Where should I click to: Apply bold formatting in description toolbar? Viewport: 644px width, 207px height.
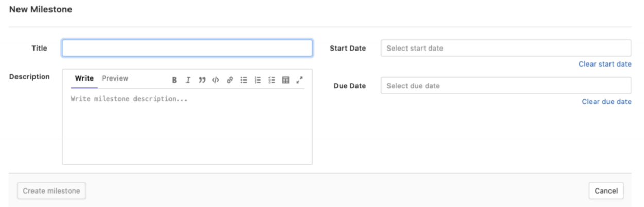click(175, 80)
